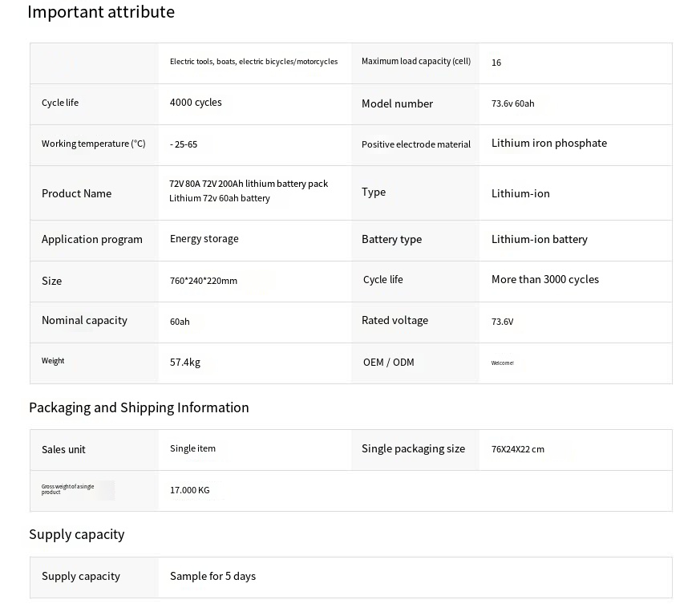Screen dimensions: 700x608
Task: Click the "Product Name" label
Action: click(x=76, y=193)
